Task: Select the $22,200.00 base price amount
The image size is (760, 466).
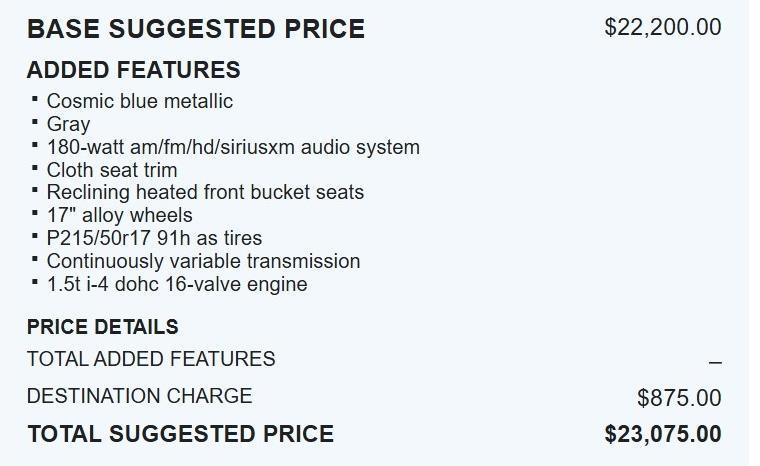Action: (x=662, y=27)
